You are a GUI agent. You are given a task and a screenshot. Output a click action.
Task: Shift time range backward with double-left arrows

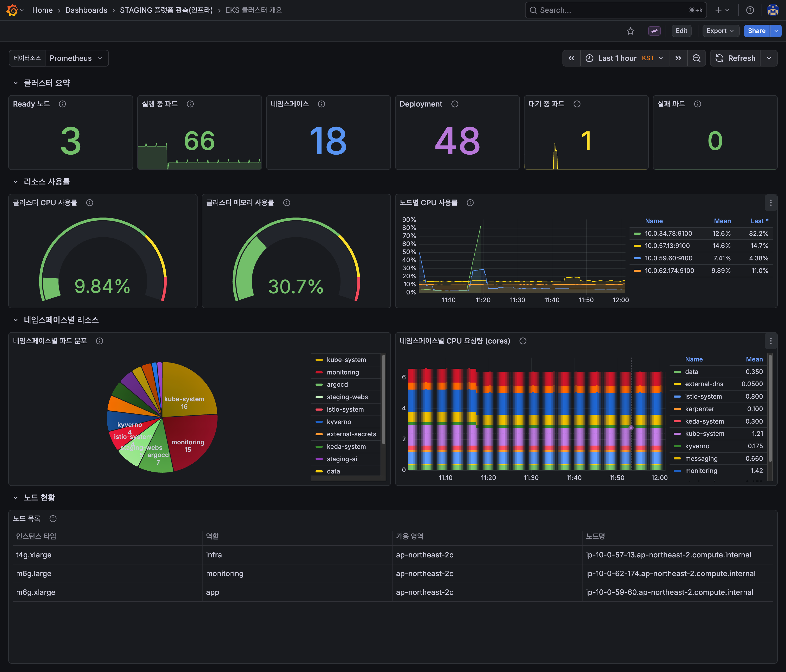pos(571,58)
